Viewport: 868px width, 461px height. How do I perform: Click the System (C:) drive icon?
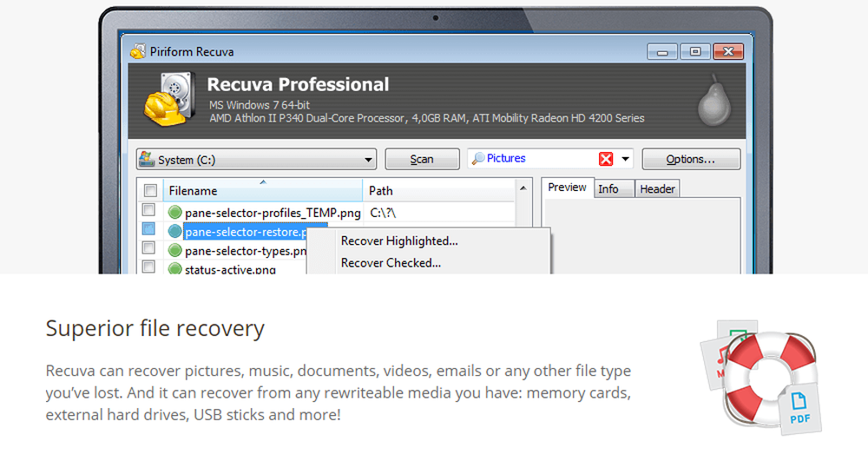pos(147,159)
